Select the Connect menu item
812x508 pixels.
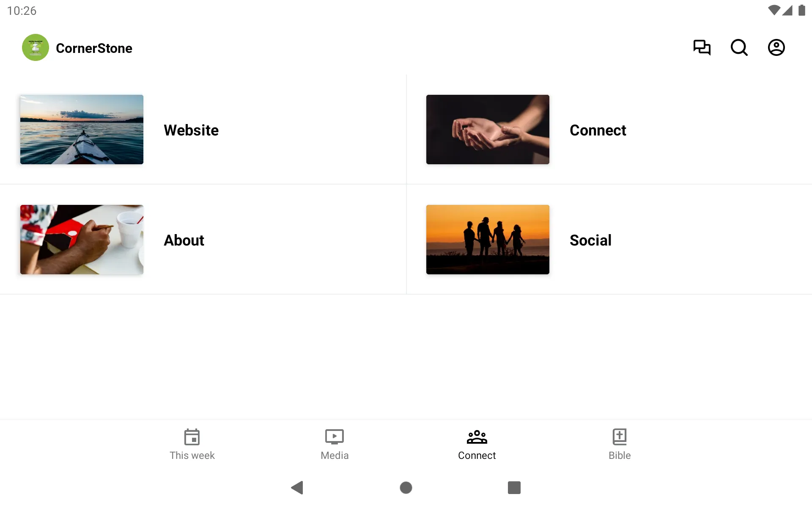click(x=598, y=130)
